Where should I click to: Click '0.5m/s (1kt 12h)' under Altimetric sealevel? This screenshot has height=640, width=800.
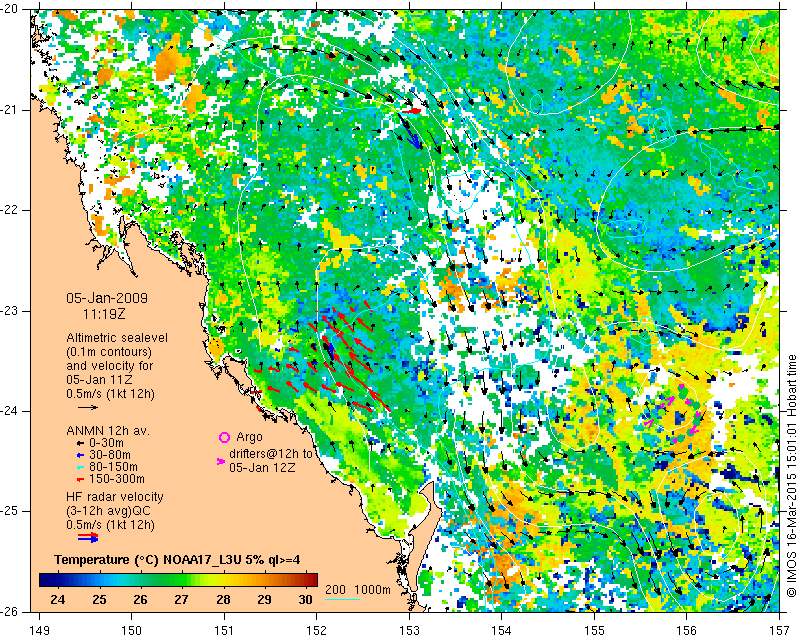click(x=110, y=394)
